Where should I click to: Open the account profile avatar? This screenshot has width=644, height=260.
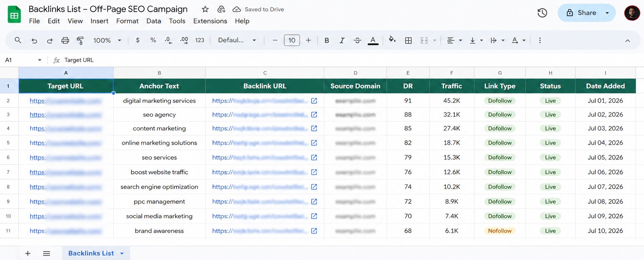click(x=632, y=13)
